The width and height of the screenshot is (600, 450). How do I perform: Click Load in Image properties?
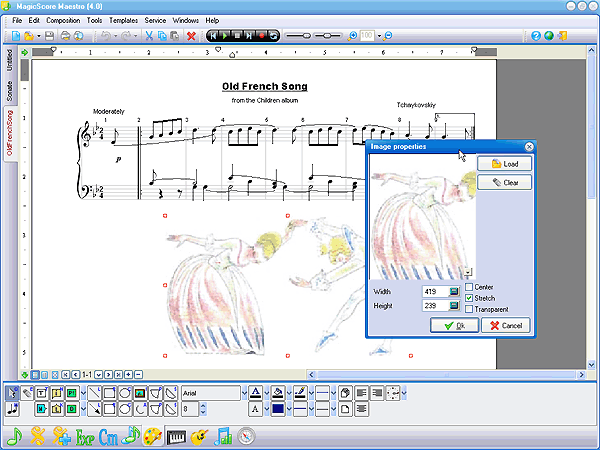(504, 164)
